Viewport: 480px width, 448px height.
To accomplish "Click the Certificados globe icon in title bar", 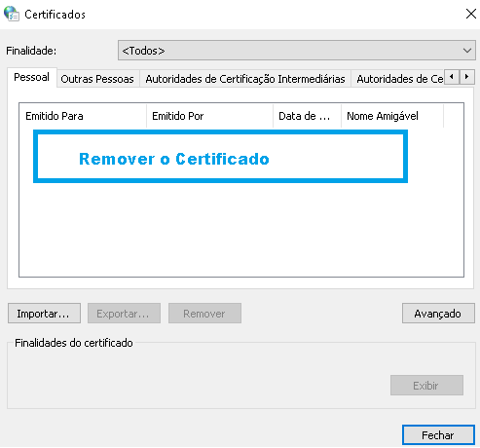I will [12, 14].
